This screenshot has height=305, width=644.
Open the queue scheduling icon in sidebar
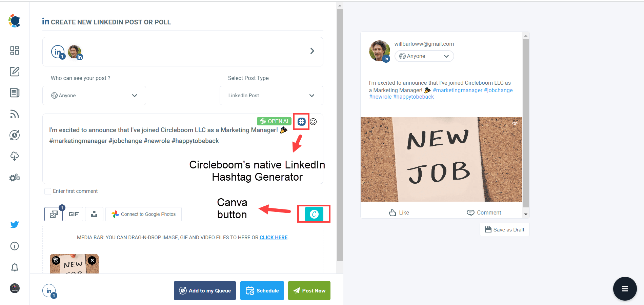14,135
